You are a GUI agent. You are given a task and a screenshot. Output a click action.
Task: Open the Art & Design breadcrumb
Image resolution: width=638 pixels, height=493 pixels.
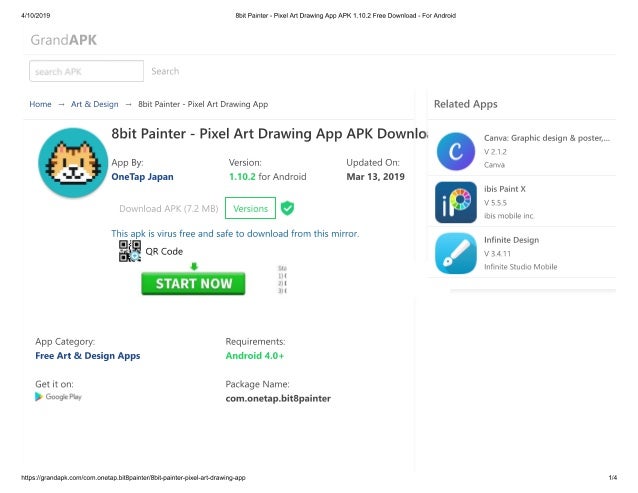coord(94,104)
